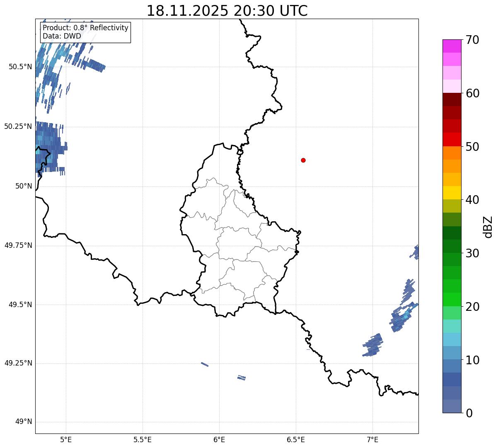This screenshot has height=448, width=498.
Task: Click the 50°N latitude label
Action: (24, 186)
